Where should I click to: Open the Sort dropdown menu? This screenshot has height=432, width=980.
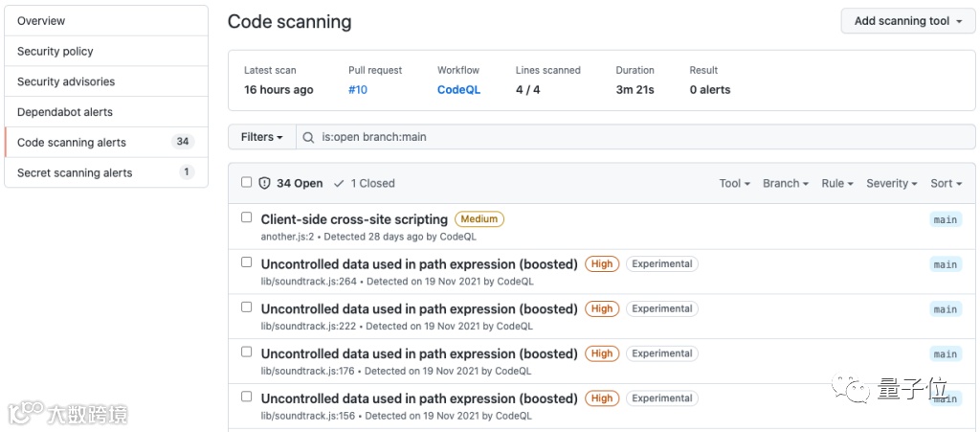[947, 183]
